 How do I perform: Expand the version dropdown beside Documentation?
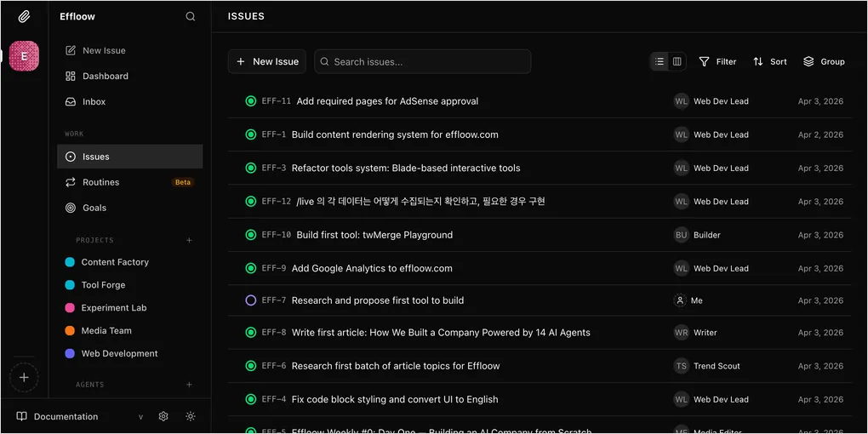point(140,417)
